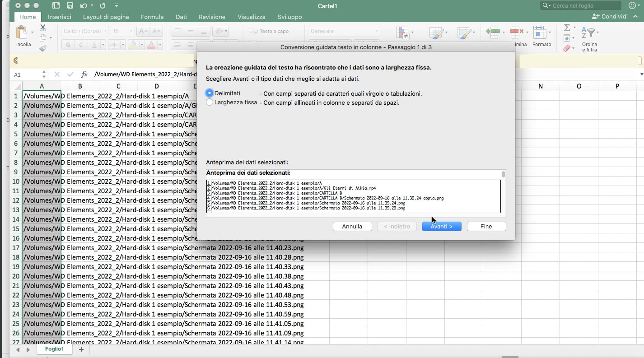Image resolution: width=644 pixels, height=358 pixels.
Task: Click the Cell Styles icon
Action: 463,33
